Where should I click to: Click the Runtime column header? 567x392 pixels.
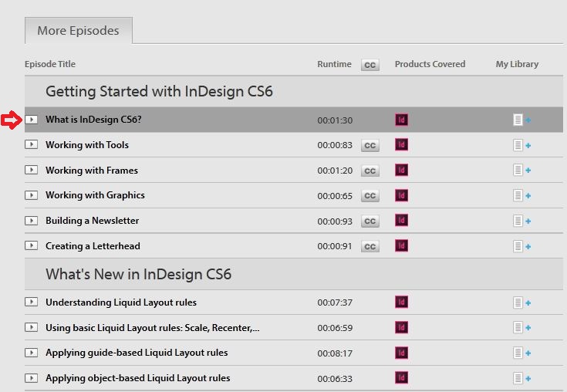pyautogui.click(x=334, y=64)
